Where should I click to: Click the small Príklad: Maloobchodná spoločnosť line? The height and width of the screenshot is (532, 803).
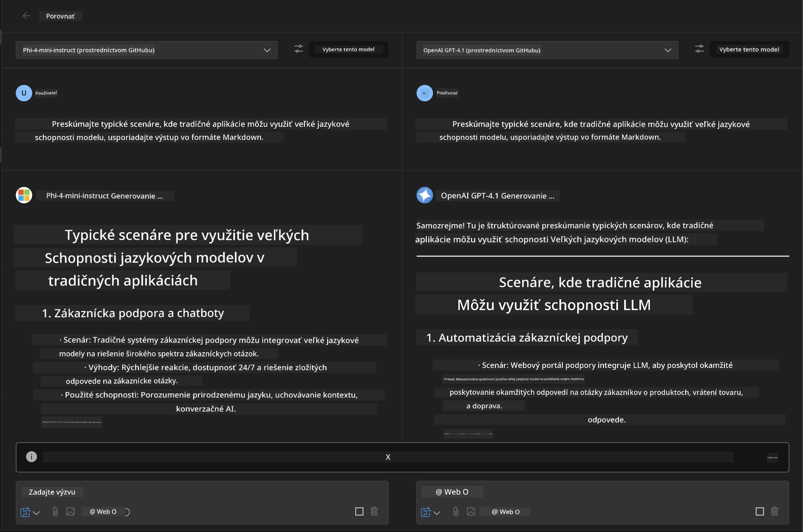514,379
